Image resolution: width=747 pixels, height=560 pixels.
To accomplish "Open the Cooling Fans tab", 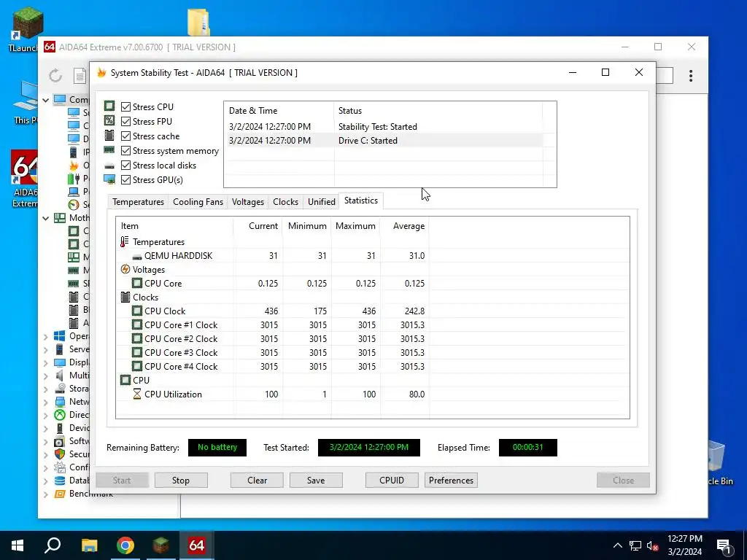I will (x=198, y=202).
